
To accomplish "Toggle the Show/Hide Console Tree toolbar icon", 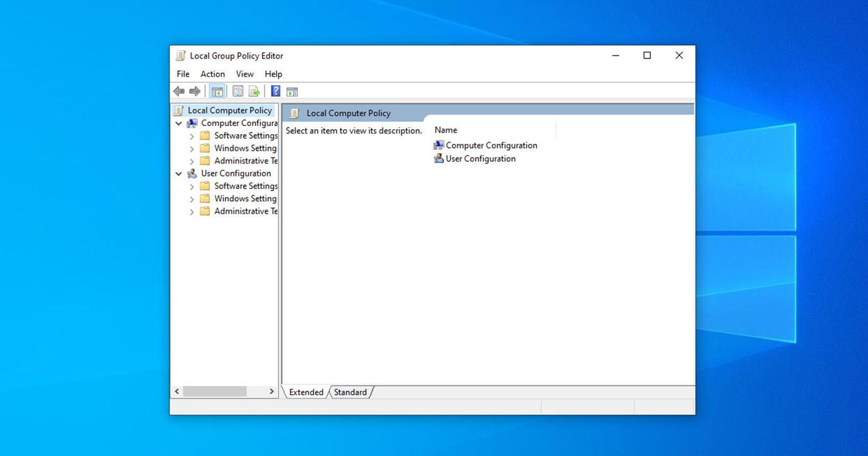I will [x=217, y=91].
